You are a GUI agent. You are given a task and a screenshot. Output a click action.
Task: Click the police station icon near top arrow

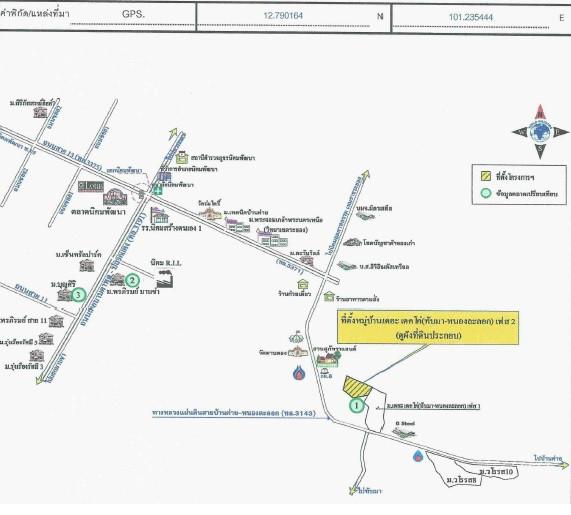coord(181,158)
